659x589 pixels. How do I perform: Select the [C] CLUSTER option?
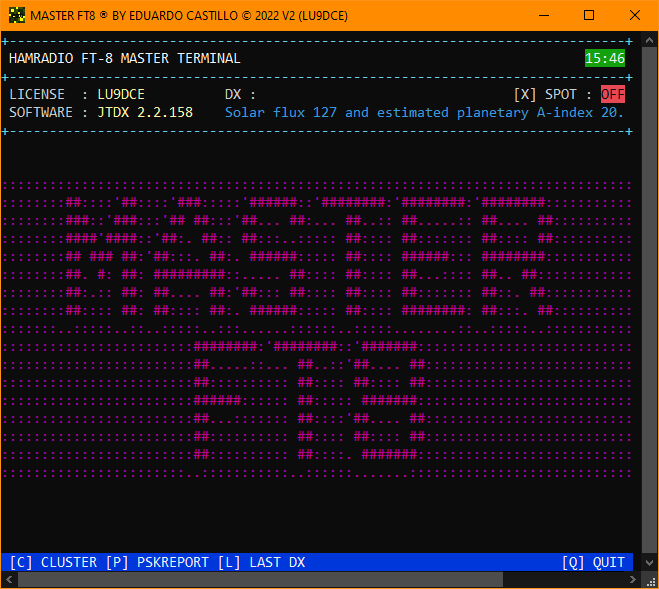(53, 562)
